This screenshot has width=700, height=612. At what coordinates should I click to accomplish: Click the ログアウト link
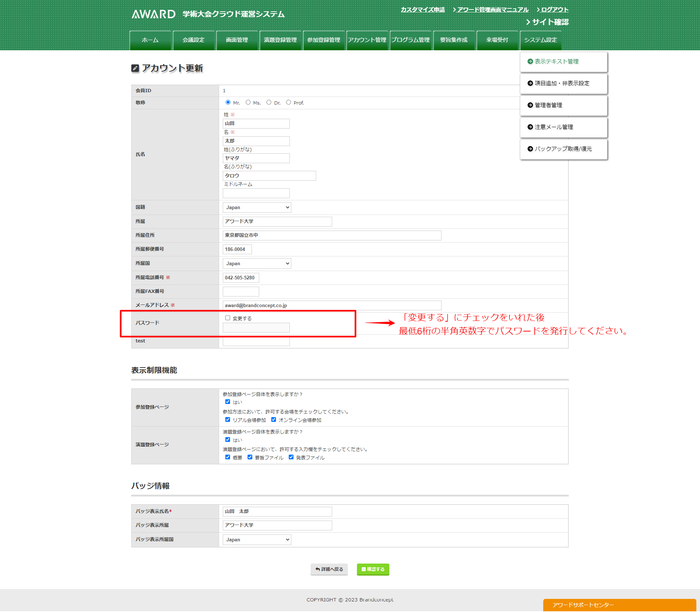click(554, 10)
